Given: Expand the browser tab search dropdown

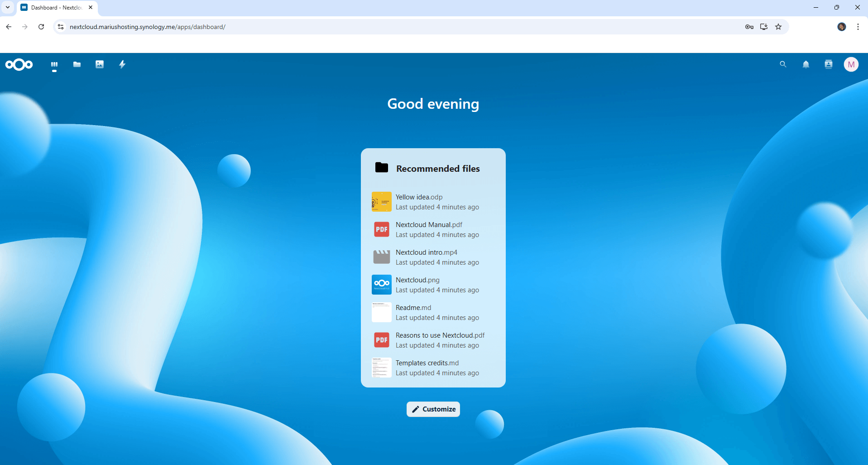Looking at the screenshot, I should click(x=8, y=7).
